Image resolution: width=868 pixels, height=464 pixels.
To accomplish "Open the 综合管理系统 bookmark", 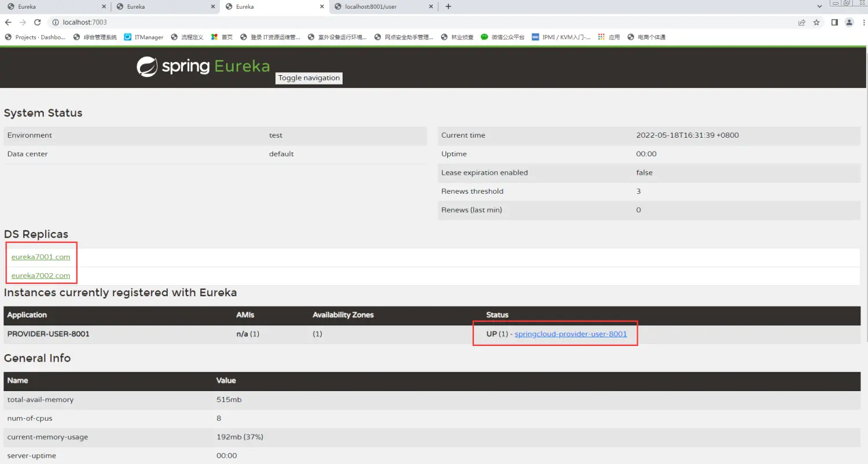I will [95, 37].
